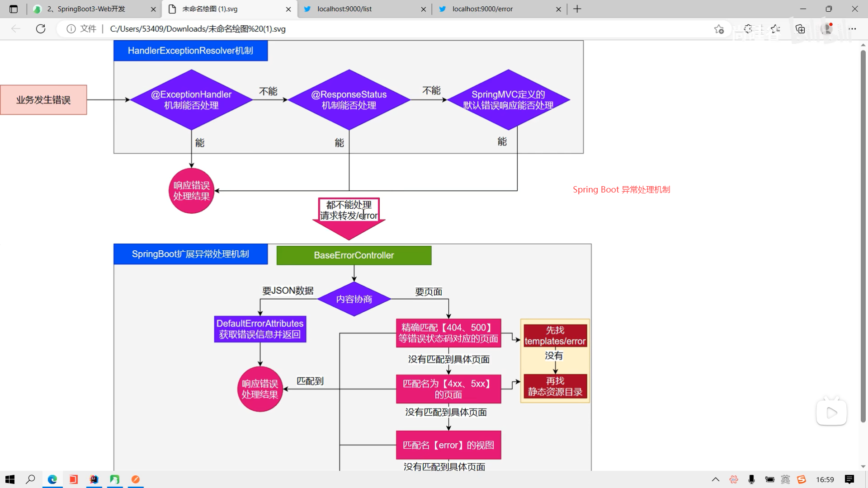Open browser Settings and more menu
The width and height of the screenshot is (868, 488).
click(x=852, y=29)
